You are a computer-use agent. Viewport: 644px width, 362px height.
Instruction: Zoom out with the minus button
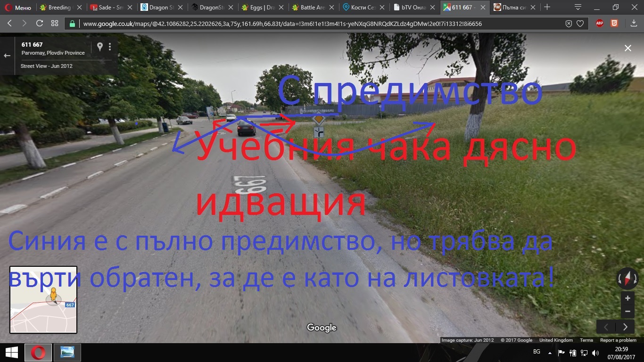point(627,311)
